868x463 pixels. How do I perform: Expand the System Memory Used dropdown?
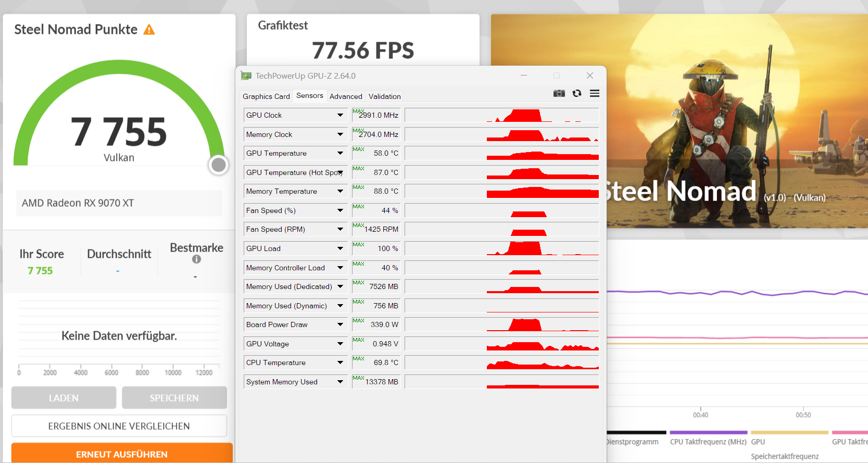coord(340,382)
